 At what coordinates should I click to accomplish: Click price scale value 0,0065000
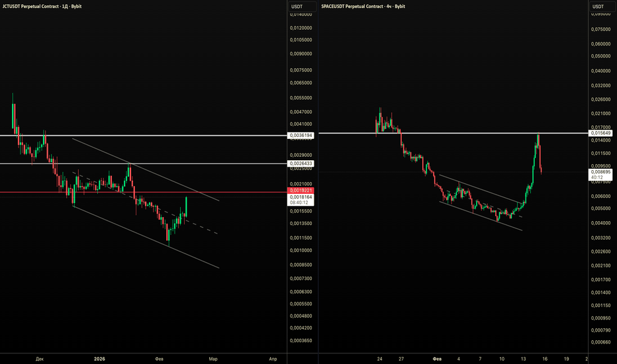(301, 83)
